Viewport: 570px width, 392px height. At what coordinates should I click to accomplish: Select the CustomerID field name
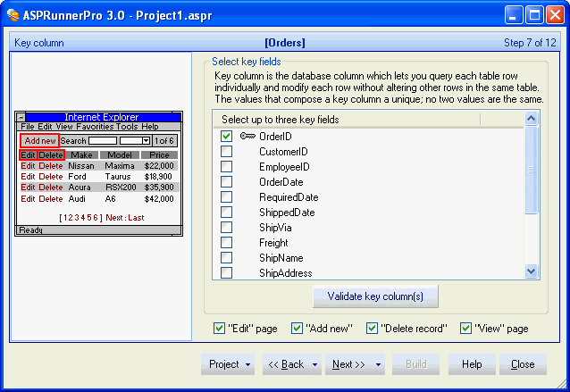pos(283,152)
